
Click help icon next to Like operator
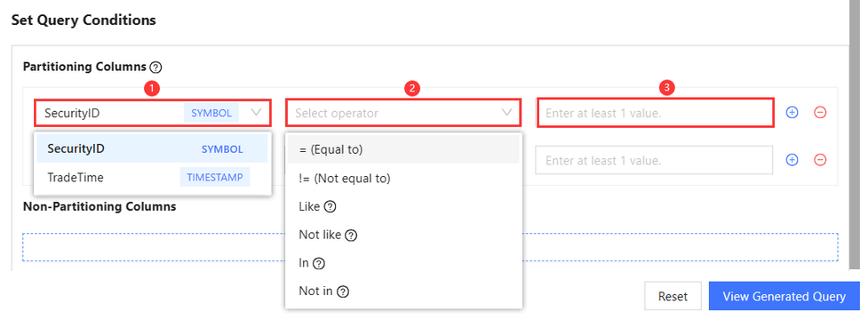click(330, 207)
